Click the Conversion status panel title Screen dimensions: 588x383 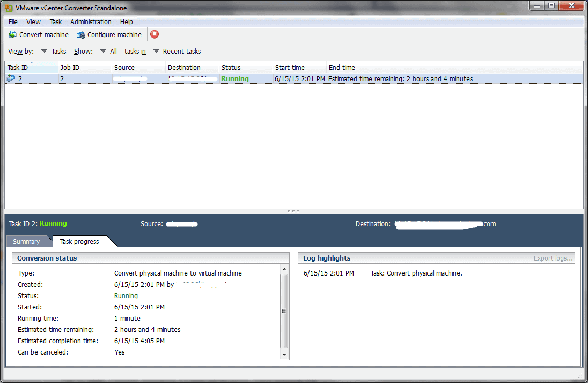point(47,258)
